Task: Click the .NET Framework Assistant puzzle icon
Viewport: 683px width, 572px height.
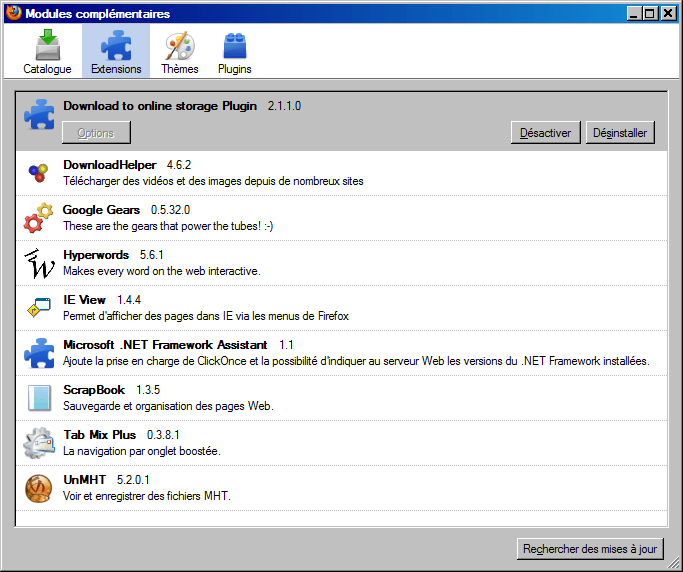Action: click(39, 353)
